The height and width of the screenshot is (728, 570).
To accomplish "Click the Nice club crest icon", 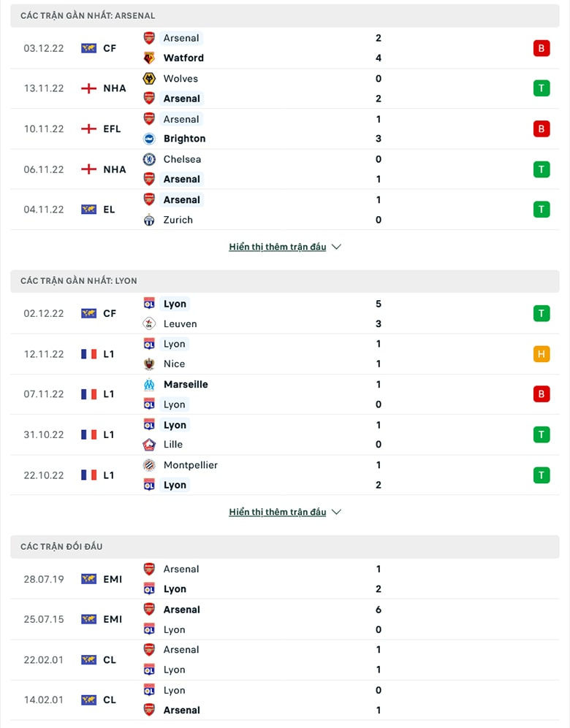I will (149, 364).
